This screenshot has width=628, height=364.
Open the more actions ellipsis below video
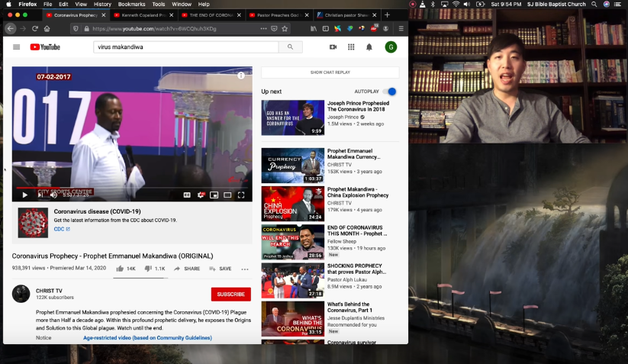tap(245, 269)
